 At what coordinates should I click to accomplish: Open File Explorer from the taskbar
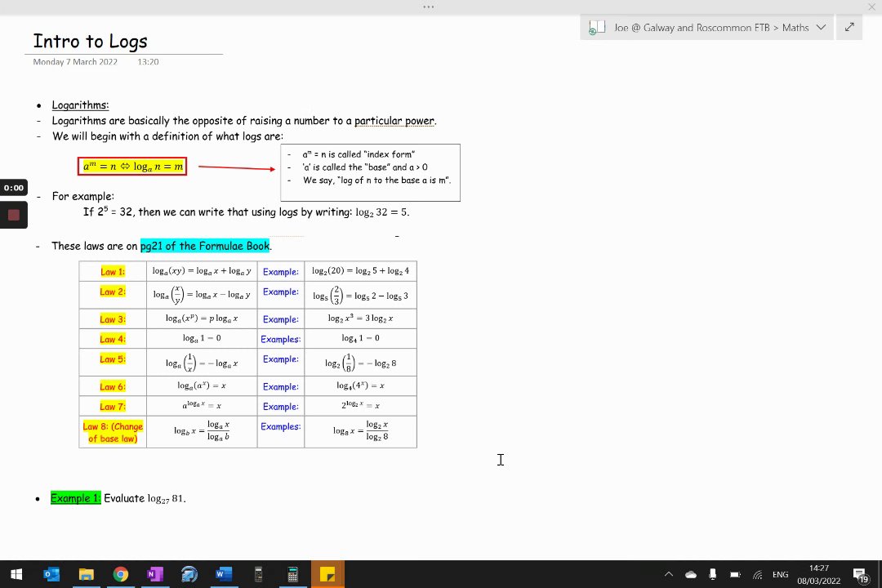point(86,574)
